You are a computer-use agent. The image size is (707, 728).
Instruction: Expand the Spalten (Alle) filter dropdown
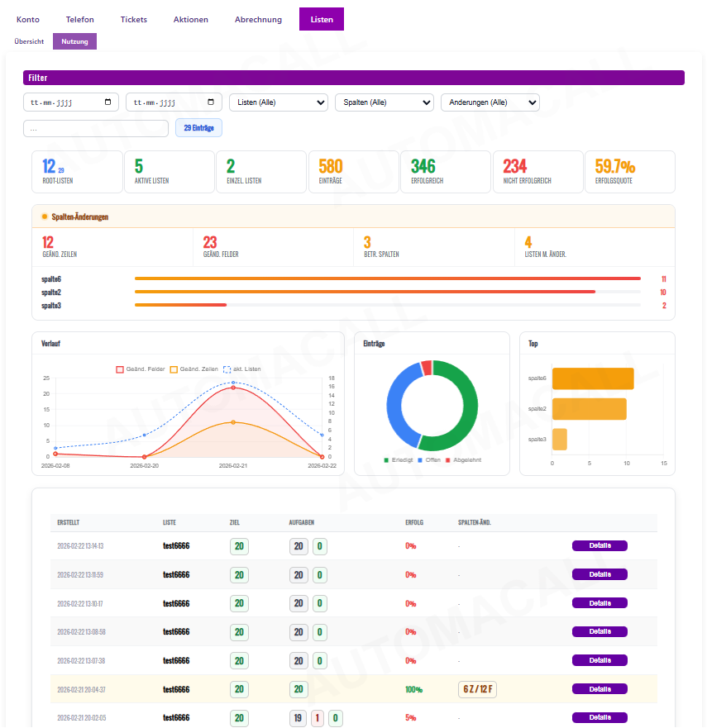[x=384, y=102]
